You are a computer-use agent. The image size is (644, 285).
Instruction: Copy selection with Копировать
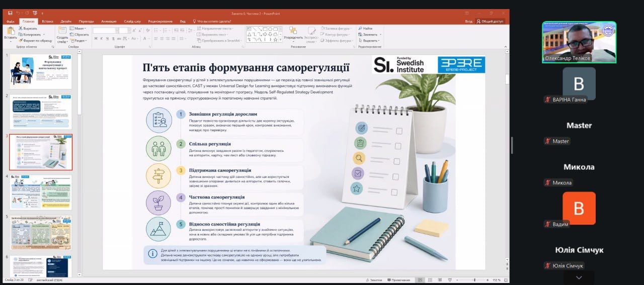(x=29, y=35)
